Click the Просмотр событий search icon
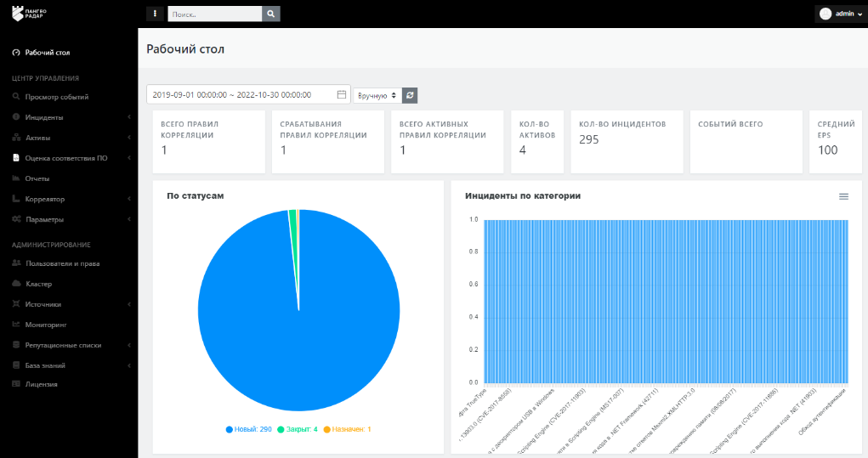Screen dimensions: 868x458 16,96
